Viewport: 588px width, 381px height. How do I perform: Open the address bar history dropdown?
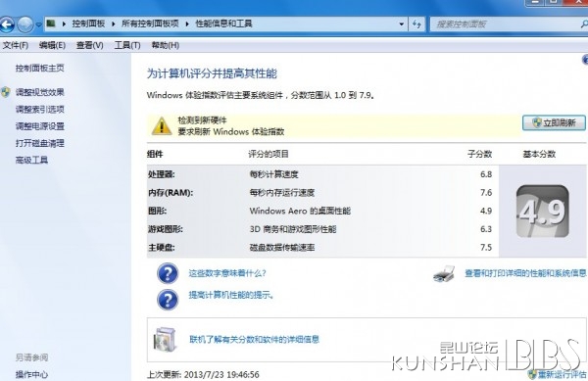click(402, 24)
